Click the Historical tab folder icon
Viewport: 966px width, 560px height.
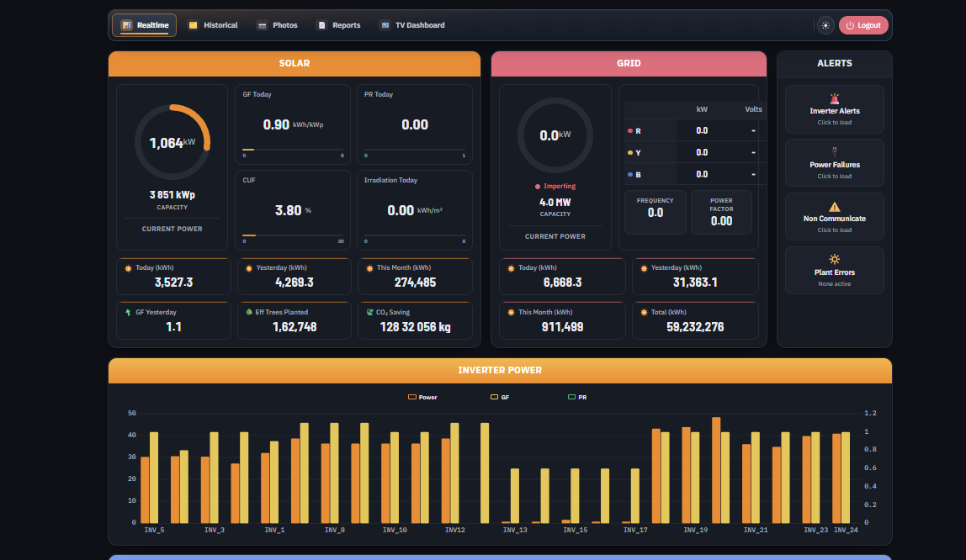193,25
